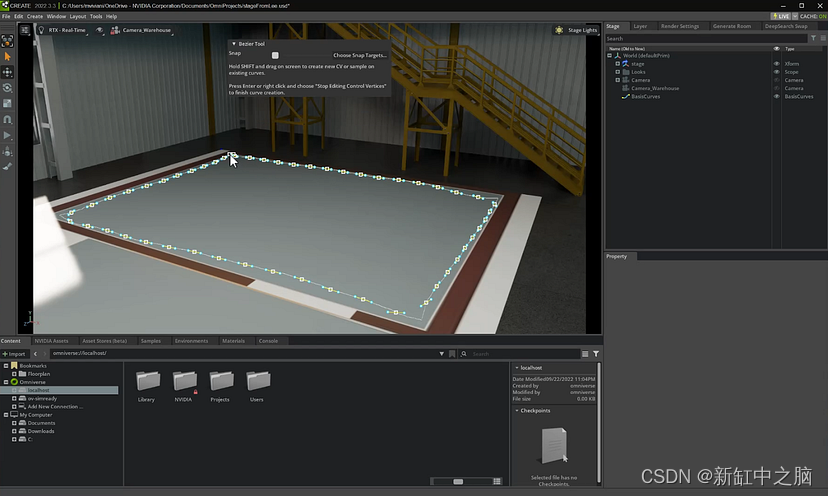Click the back arrow in Content browser
Viewport: 828px width, 496px height.
tap(35, 354)
